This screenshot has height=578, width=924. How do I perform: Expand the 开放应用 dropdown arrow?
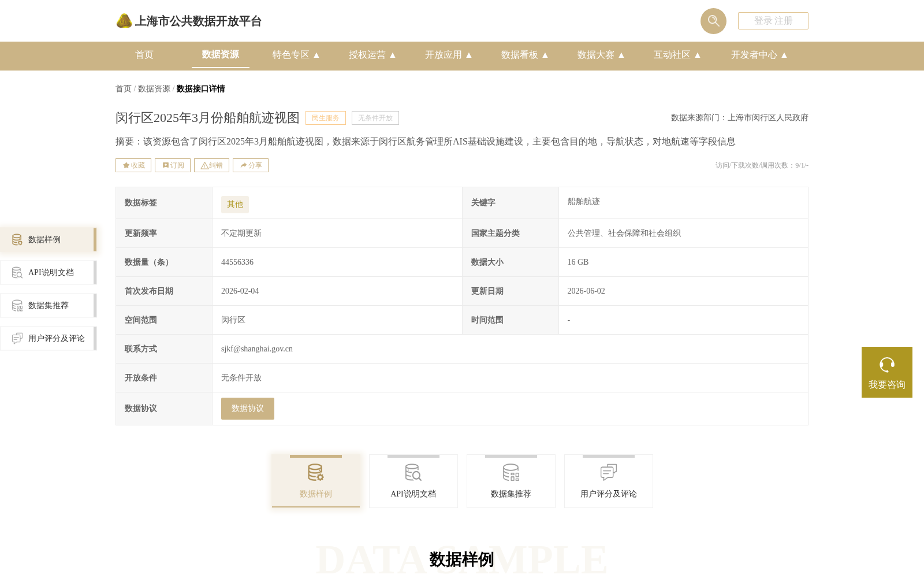coord(469,55)
